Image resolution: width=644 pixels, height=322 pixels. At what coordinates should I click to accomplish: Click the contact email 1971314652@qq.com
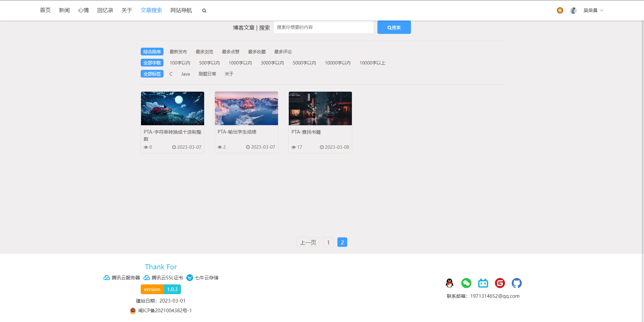[495, 296]
